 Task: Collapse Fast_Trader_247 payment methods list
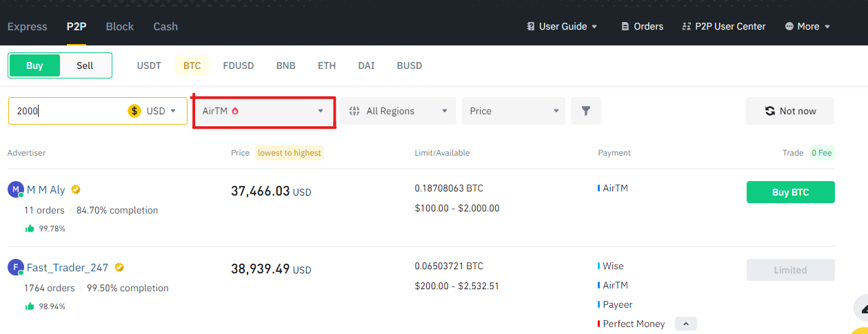click(685, 324)
